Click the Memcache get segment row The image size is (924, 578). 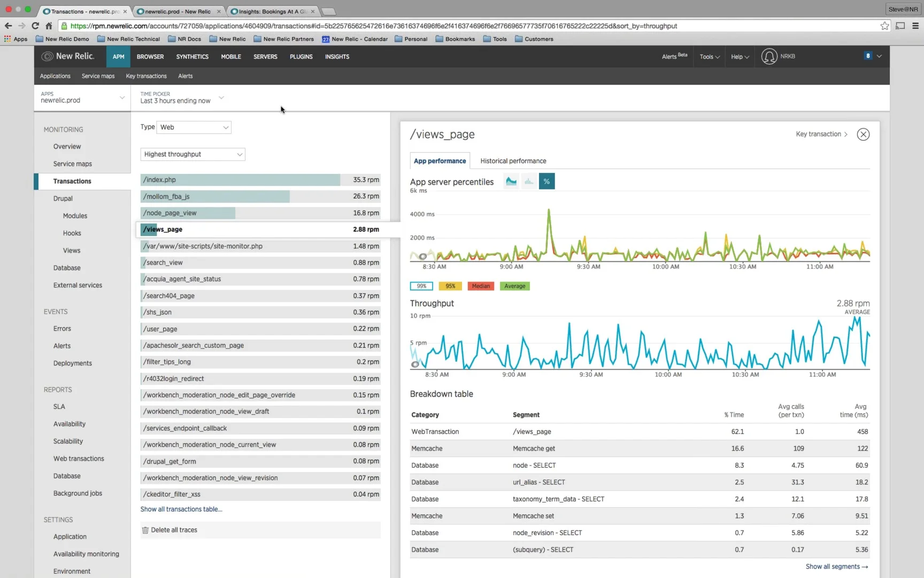640,448
